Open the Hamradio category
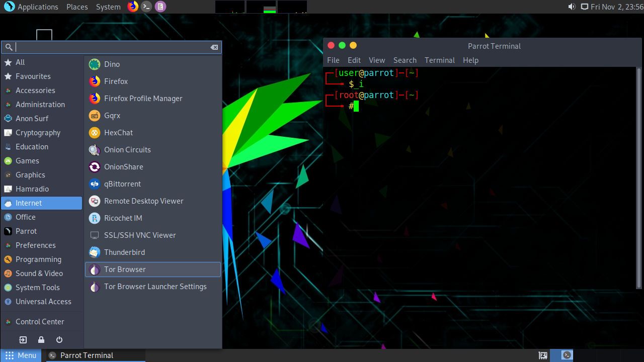Viewport: 644px width, 362px height. [42, 189]
